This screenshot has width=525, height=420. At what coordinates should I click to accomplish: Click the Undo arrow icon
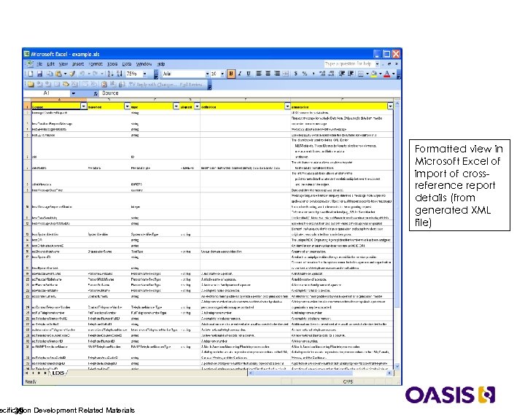[82, 74]
